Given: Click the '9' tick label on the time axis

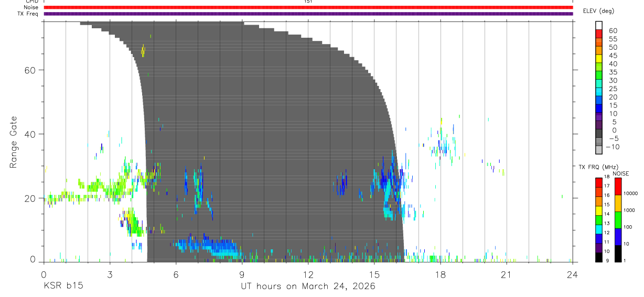Looking at the screenshot, I should coord(242,274).
